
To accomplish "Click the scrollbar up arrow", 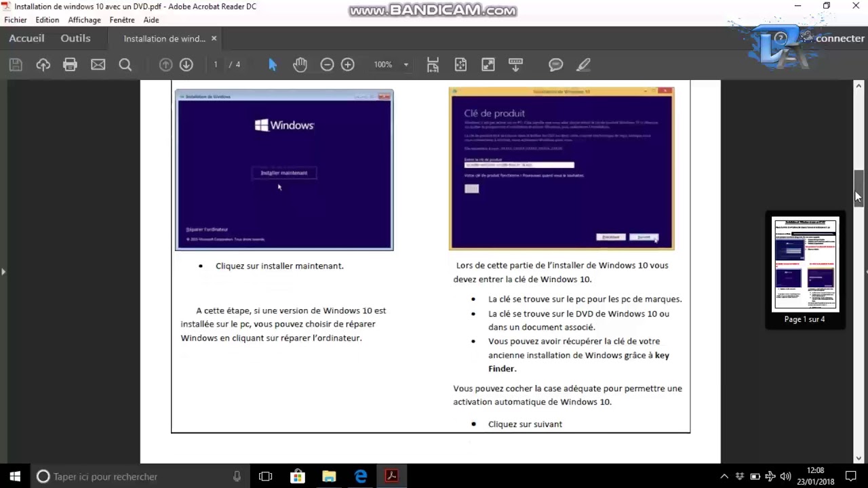I will tap(859, 85).
